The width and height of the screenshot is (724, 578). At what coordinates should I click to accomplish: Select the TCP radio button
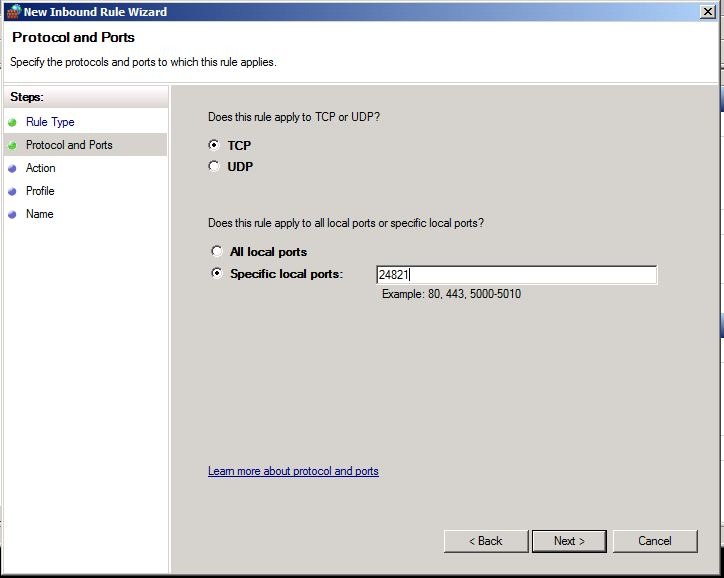coord(214,145)
